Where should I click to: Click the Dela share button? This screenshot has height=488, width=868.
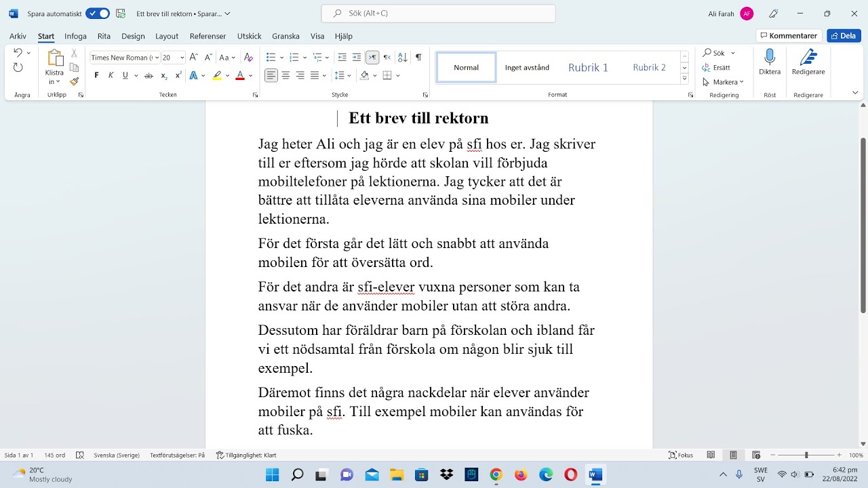click(x=844, y=36)
